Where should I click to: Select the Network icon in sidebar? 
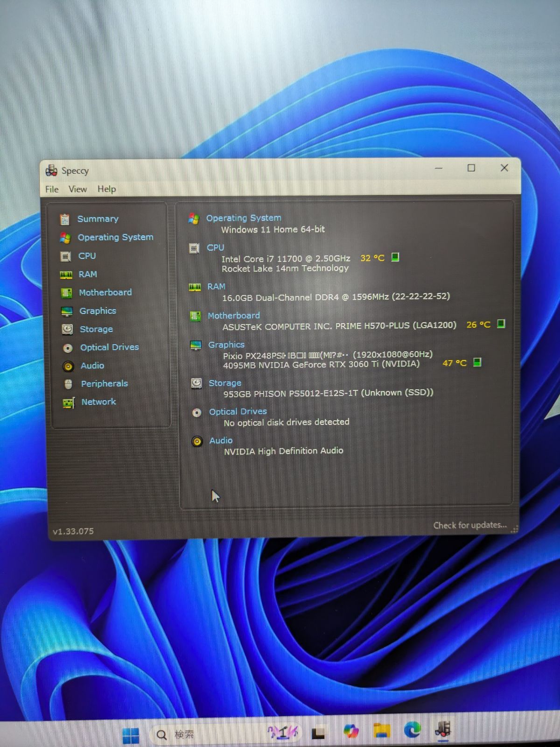(69, 402)
